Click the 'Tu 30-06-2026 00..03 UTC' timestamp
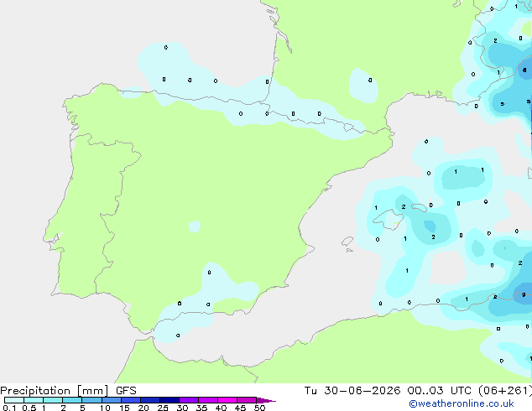 (x=389, y=391)
